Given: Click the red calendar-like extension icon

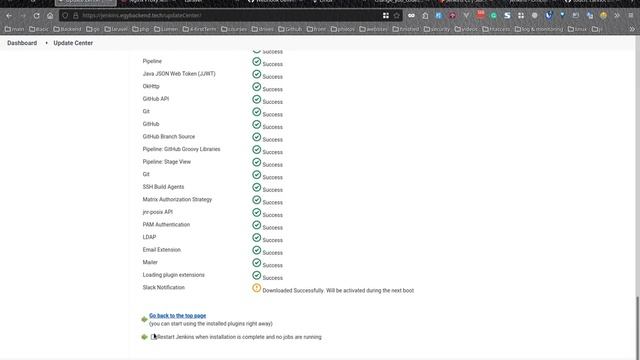Looking at the screenshot, I should (480, 15).
